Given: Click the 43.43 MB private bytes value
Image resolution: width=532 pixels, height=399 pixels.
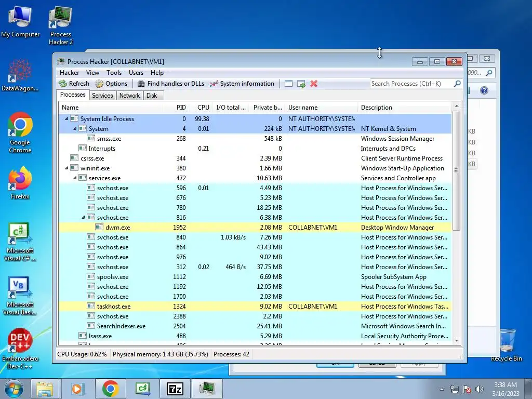Looking at the screenshot, I should point(270,247).
